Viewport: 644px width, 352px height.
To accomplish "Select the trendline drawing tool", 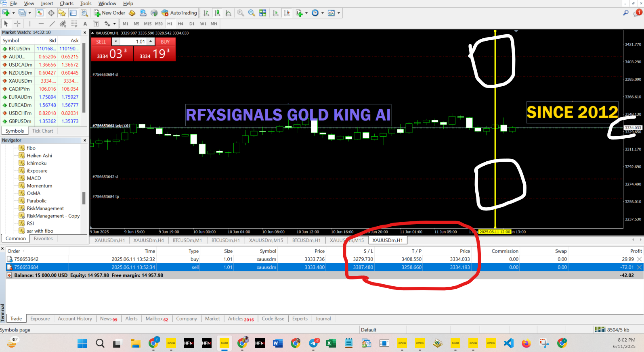I will (x=52, y=24).
